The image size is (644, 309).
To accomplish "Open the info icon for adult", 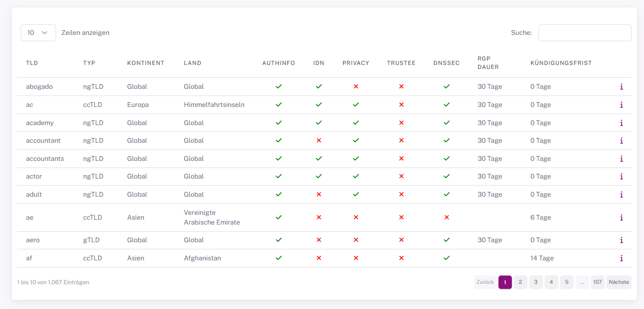I will click(621, 195).
